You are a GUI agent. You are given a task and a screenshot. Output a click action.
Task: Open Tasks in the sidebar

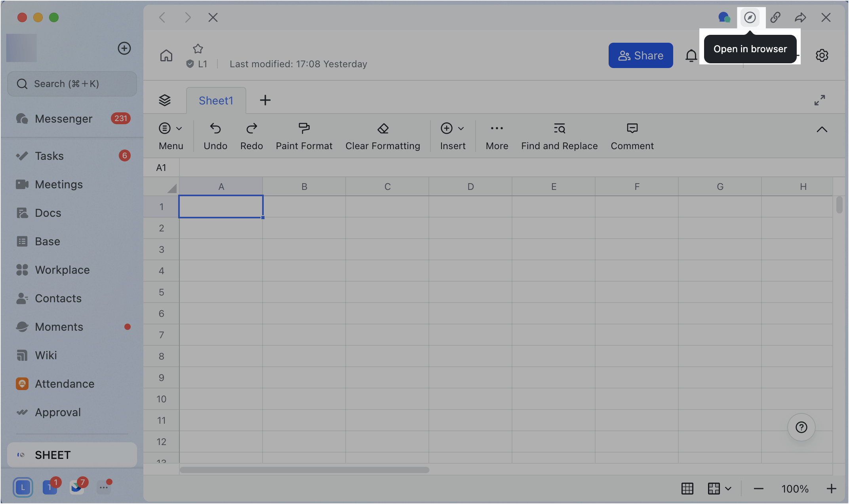(72, 156)
